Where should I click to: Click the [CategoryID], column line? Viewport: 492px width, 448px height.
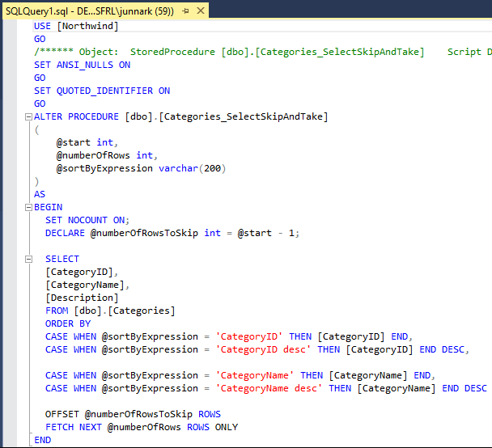point(82,272)
